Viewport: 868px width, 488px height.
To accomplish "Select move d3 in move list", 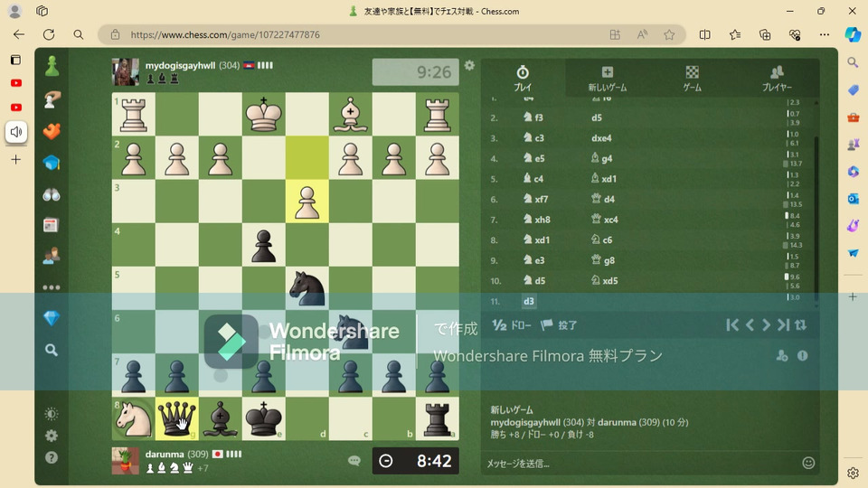I will click(x=529, y=301).
